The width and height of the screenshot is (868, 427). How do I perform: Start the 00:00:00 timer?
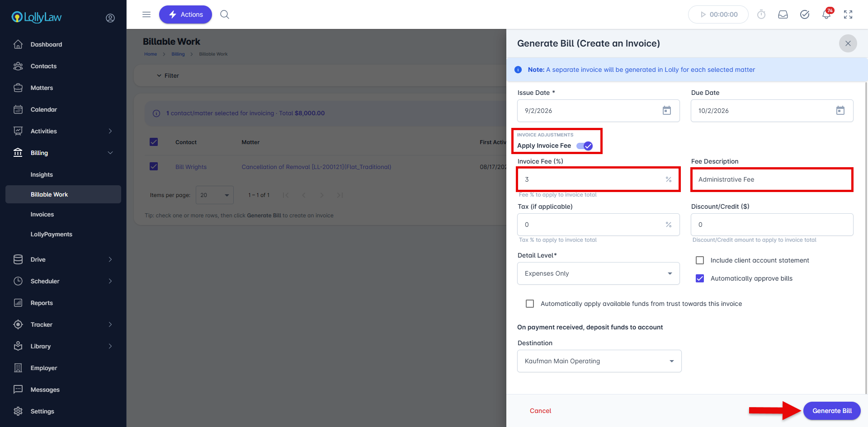click(718, 14)
